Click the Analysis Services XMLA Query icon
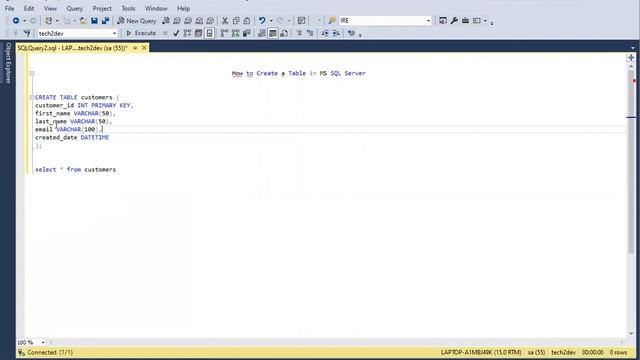 (x=199, y=20)
